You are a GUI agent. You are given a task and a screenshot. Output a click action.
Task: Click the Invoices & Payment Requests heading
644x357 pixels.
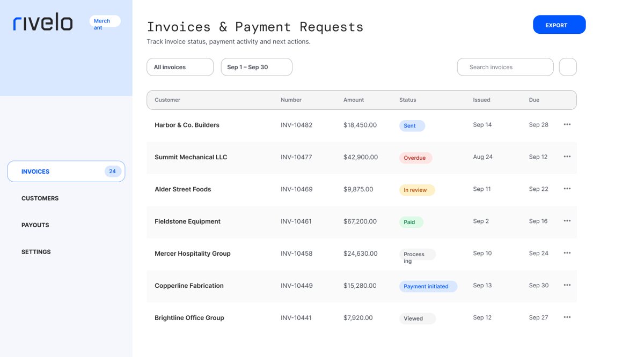(x=255, y=27)
